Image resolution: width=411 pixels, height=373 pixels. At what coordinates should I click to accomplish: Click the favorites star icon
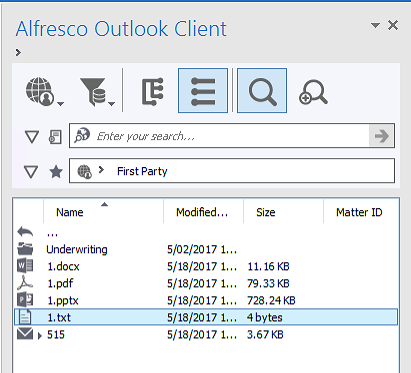pos(56,172)
